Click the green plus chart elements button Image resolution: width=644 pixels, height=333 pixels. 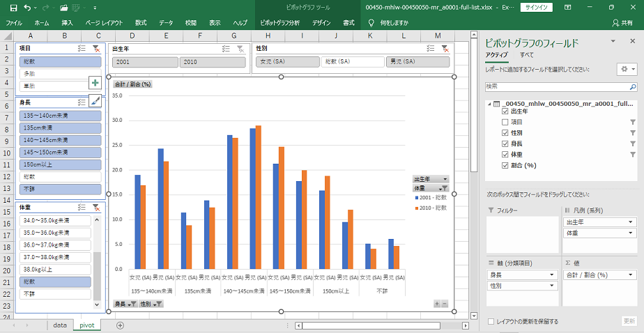[x=95, y=83]
